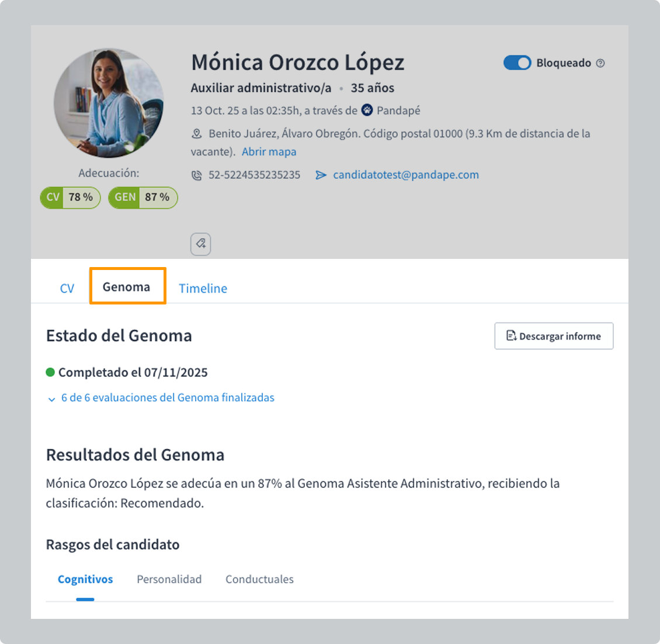This screenshot has width=660, height=644.
Task: Show the Conductuales traits tab
Action: tap(260, 579)
